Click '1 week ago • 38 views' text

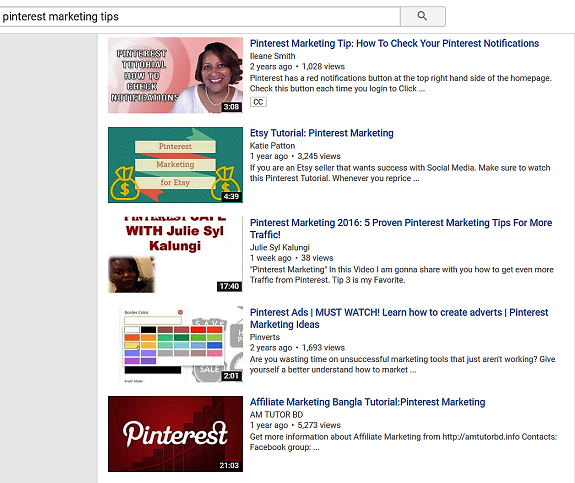coord(292,258)
